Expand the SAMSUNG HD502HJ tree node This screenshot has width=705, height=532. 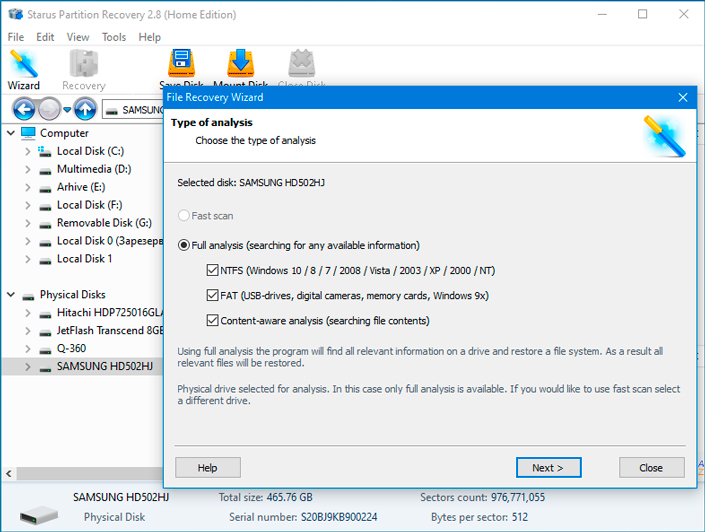27,367
